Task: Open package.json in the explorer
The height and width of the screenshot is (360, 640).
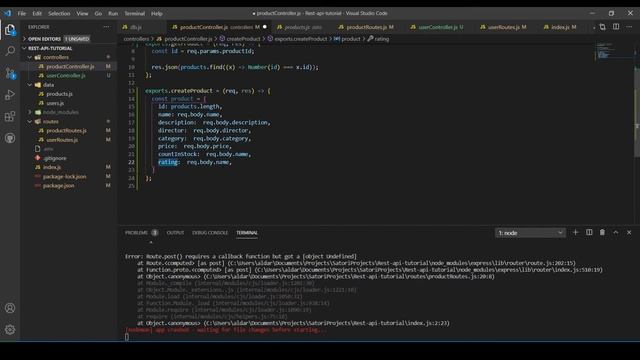Action: pos(58,186)
